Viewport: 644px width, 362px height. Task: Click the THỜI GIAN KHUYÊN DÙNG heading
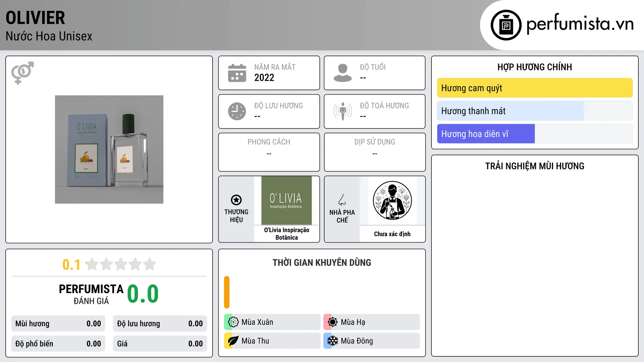[322, 262]
